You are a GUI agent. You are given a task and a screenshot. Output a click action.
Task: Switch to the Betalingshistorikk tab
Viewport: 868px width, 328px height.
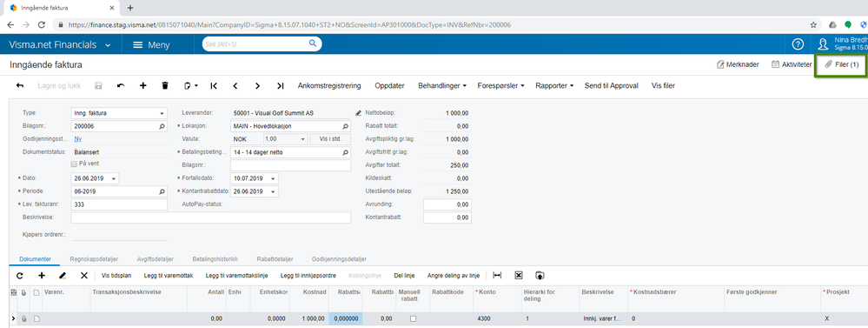click(x=215, y=258)
